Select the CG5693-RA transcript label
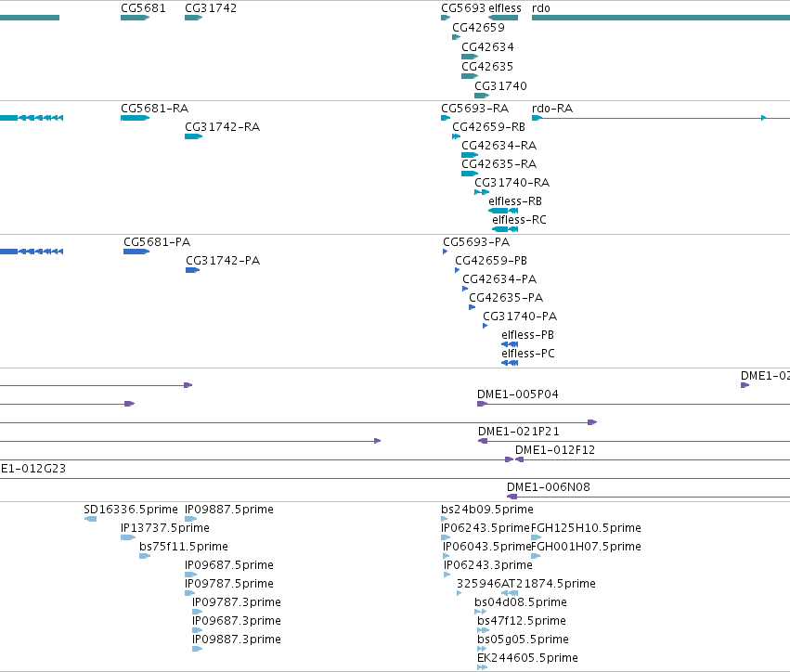Screen dimensions: 790x672 pos(474,109)
